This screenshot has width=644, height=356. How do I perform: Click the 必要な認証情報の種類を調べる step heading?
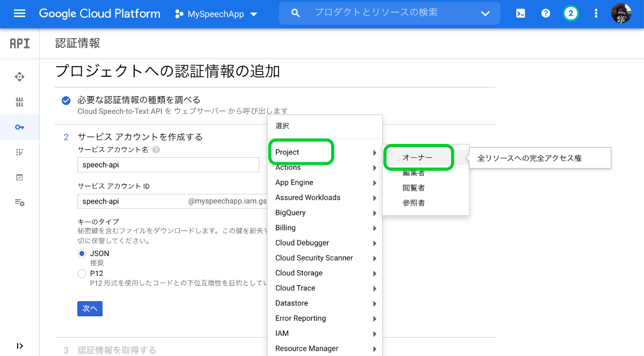tap(139, 100)
